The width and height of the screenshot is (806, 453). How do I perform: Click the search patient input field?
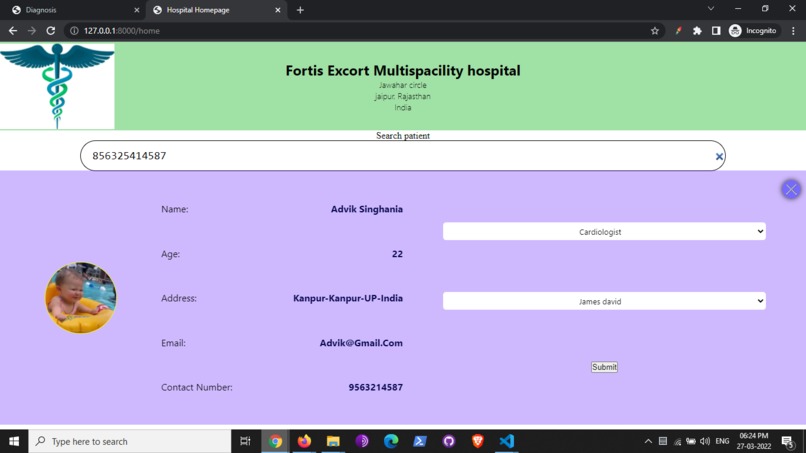[402, 156]
